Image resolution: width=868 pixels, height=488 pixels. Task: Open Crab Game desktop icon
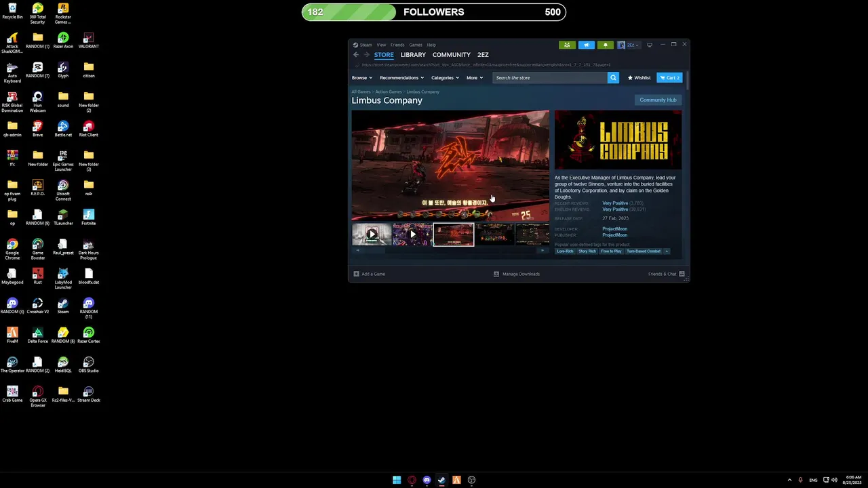[12, 394]
